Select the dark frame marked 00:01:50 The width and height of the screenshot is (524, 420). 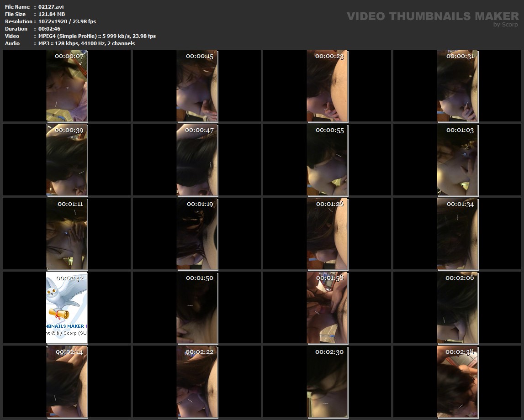tap(197, 308)
